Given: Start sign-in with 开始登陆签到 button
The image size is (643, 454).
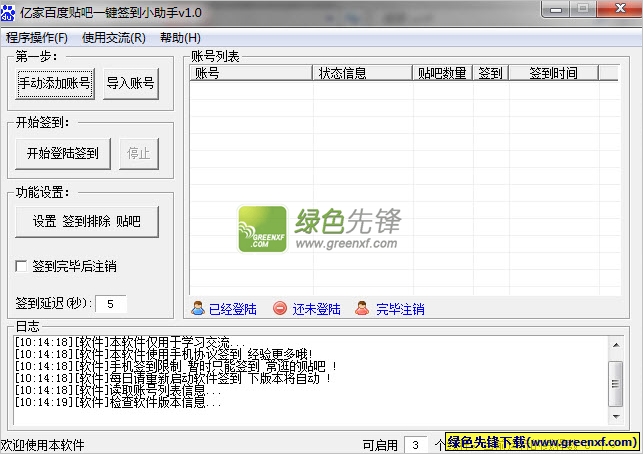Looking at the screenshot, I should 63,153.
